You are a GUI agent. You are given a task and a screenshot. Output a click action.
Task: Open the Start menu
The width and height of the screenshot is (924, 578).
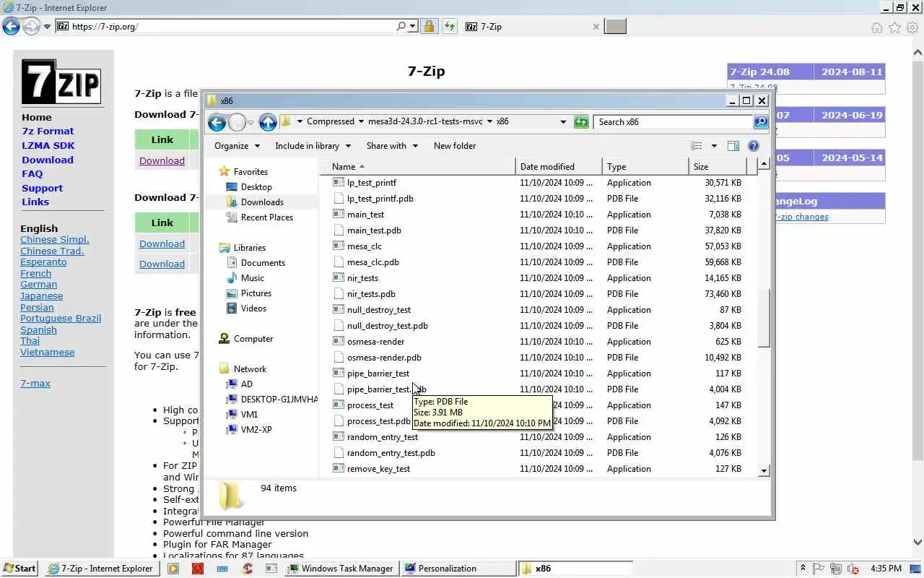(x=19, y=569)
